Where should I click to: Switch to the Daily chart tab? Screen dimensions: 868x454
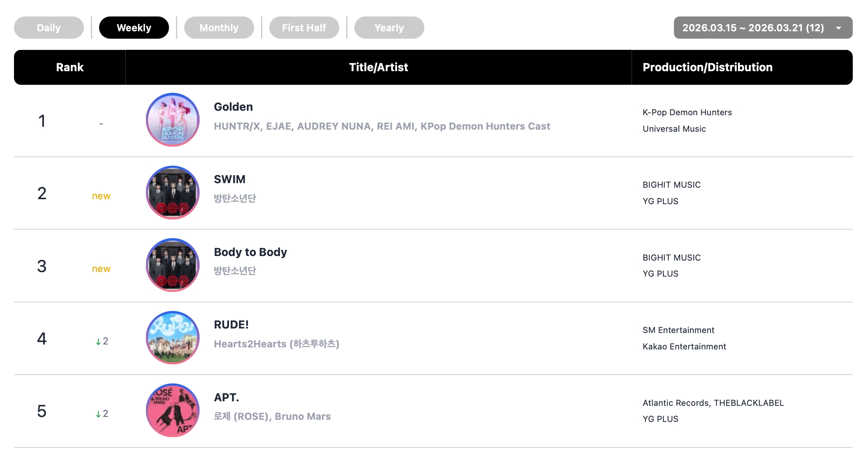pyautogui.click(x=49, y=28)
